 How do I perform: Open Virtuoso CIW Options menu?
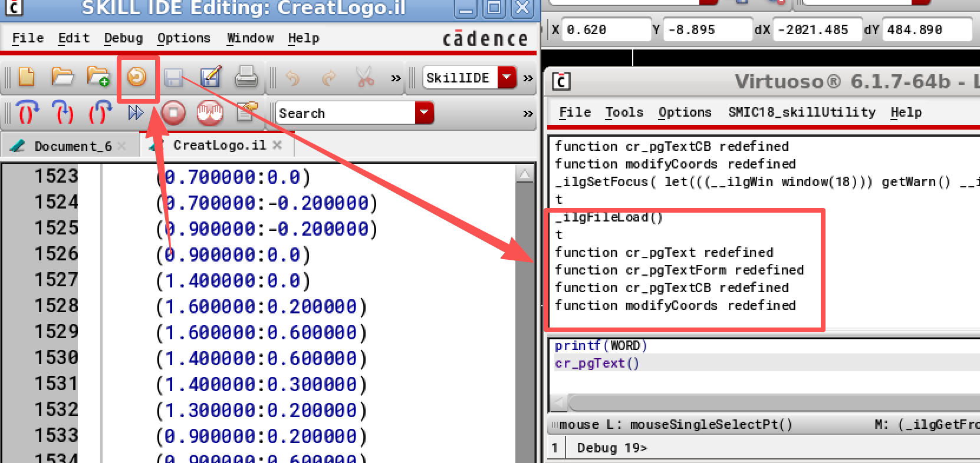(x=685, y=113)
